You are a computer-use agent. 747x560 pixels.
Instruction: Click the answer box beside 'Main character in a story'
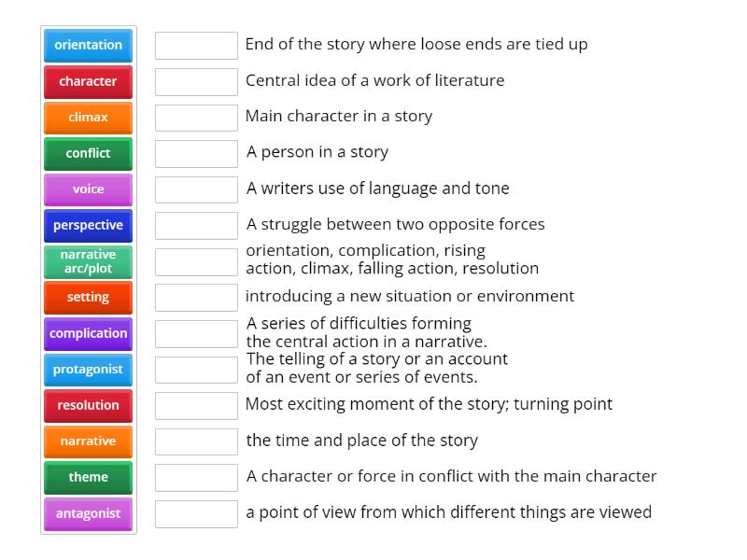(196, 117)
